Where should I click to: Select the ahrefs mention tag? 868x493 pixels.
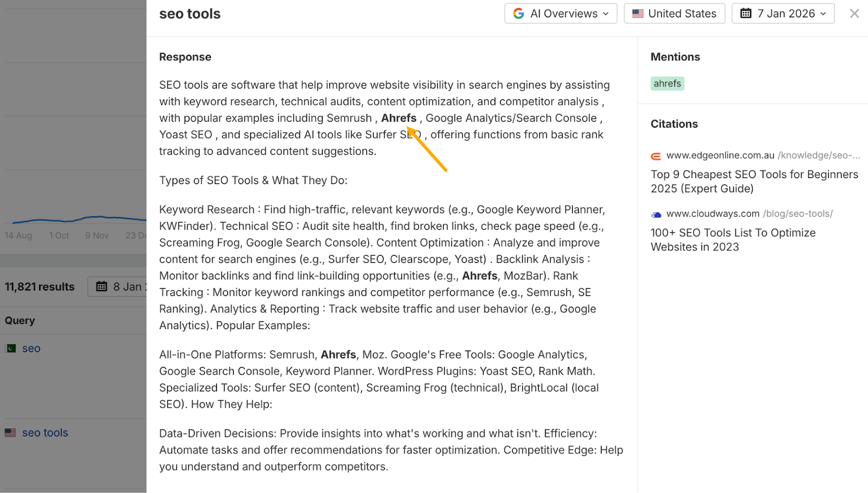tap(667, 83)
